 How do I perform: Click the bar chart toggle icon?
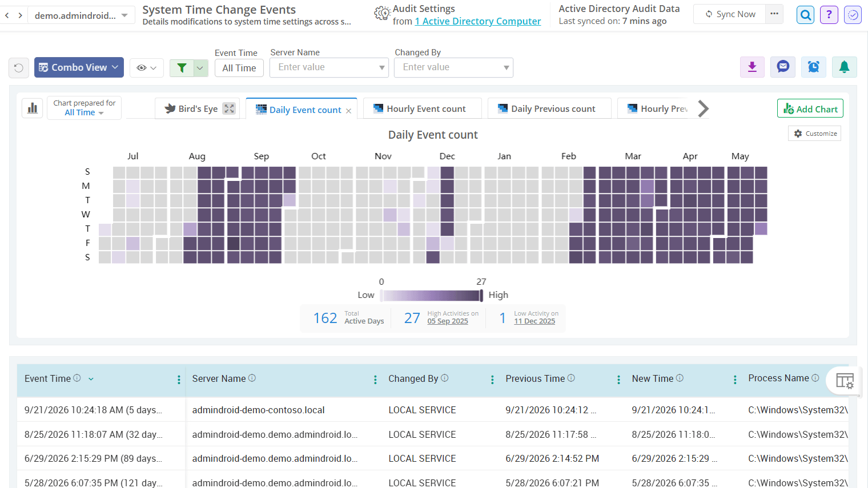pos(33,108)
